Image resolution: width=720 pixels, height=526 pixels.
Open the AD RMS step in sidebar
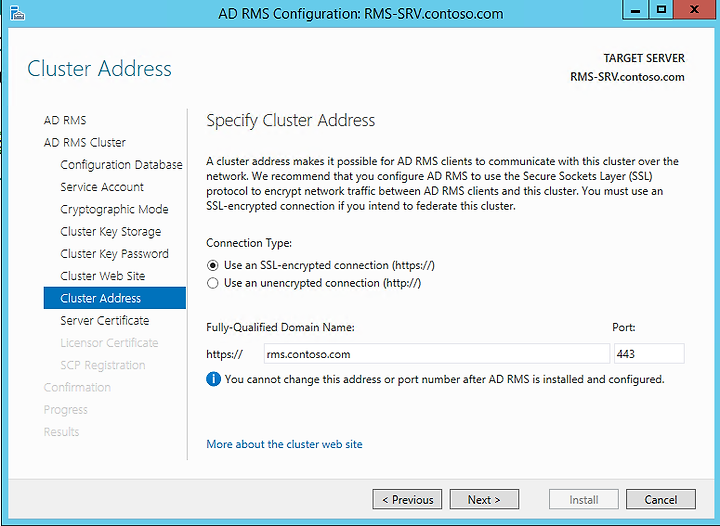(x=65, y=120)
